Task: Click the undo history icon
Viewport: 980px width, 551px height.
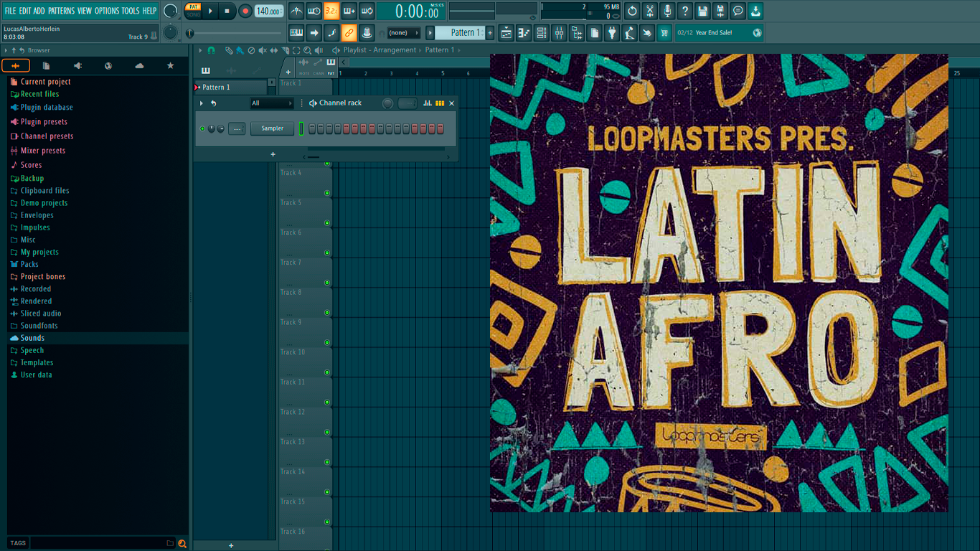Action: coord(632,11)
